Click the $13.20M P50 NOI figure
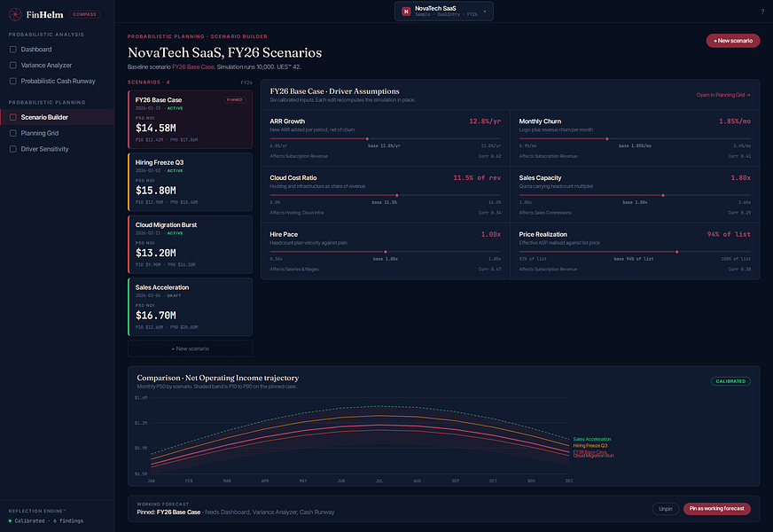Screen dimensions: 773x532 (x=156, y=253)
